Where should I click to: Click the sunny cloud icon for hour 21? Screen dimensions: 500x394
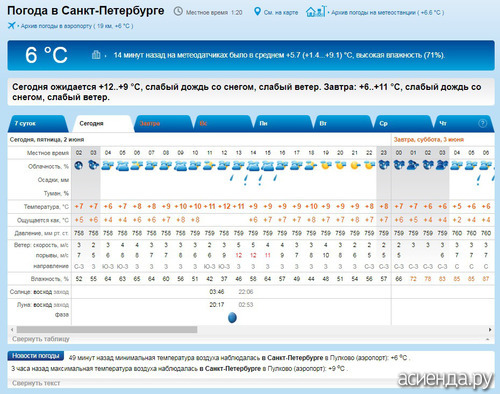point(355,165)
